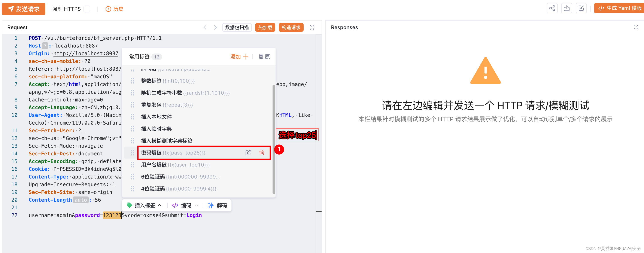644x253 pixels.
Task: Click drag handle of 用户名爆破 row
Action: (x=133, y=165)
